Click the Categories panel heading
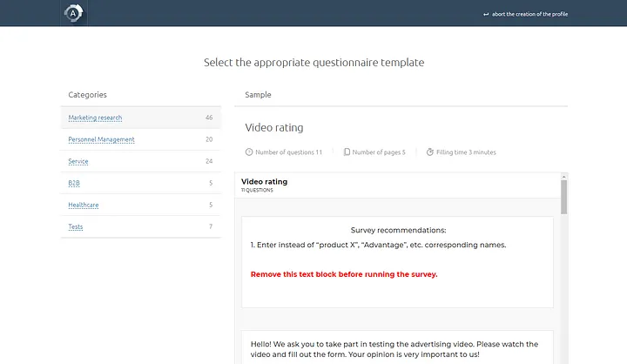This screenshot has width=627, height=364. (x=88, y=95)
